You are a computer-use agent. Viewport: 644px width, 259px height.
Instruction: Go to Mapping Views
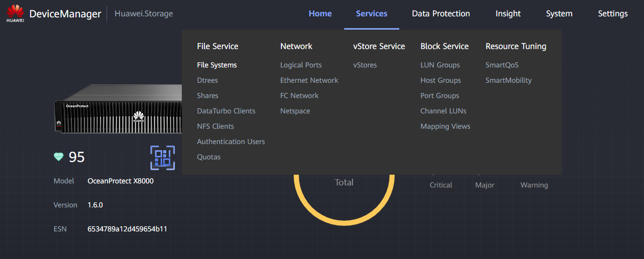pyautogui.click(x=446, y=126)
